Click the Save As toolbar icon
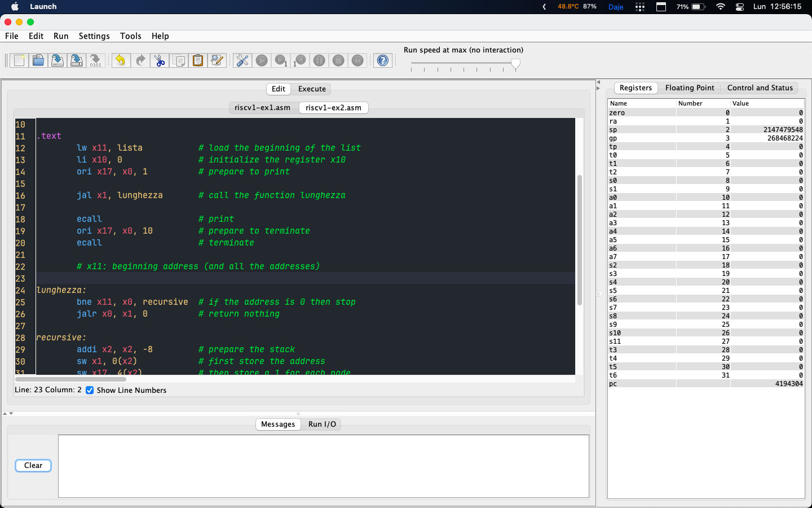Screen dimensions: 812x508 (x=77, y=60)
